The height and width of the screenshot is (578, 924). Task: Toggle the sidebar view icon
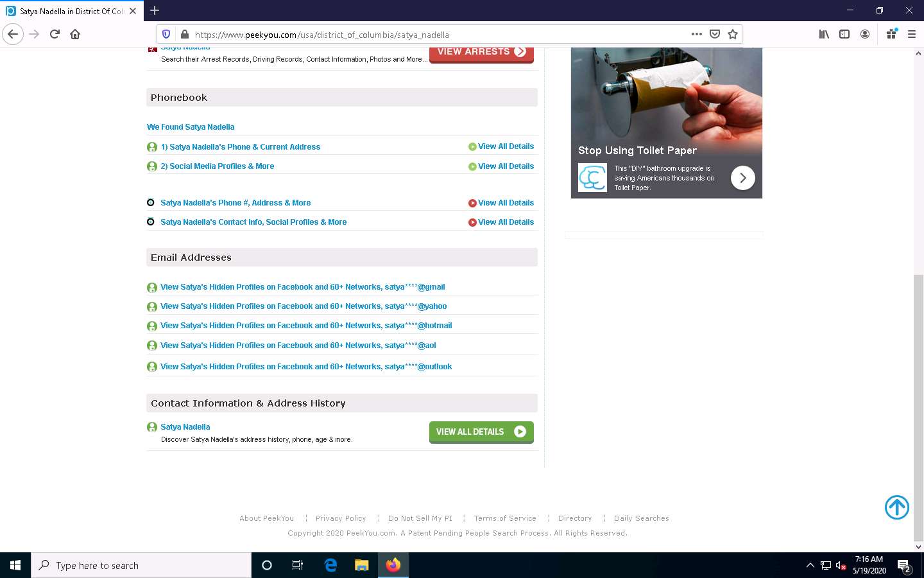(x=844, y=34)
